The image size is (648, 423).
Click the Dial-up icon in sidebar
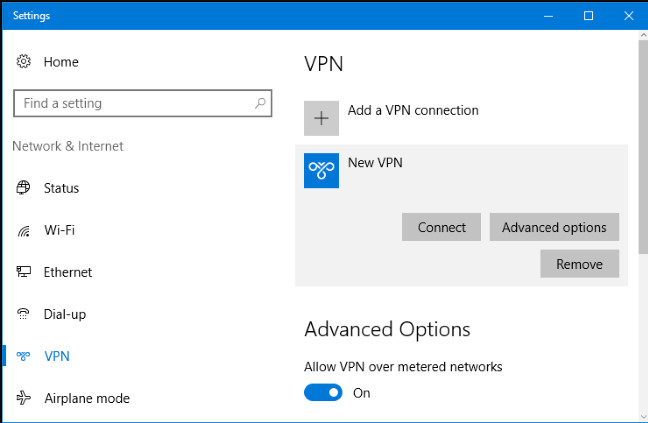coord(23,314)
